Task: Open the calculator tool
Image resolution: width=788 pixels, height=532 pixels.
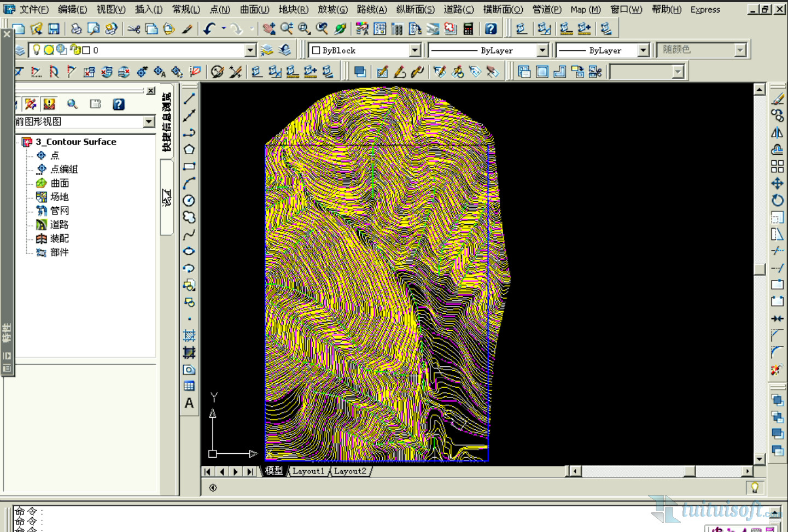Action: tap(468, 29)
